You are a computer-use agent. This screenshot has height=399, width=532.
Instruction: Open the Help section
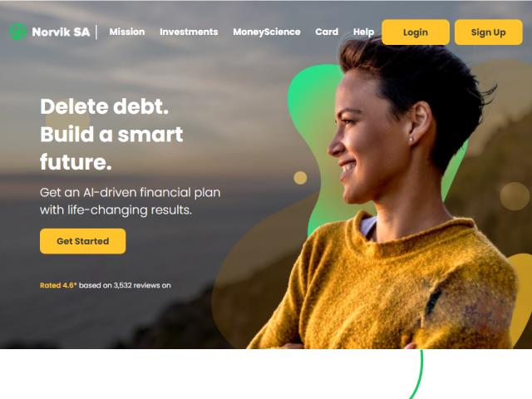(x=363, y=32)
